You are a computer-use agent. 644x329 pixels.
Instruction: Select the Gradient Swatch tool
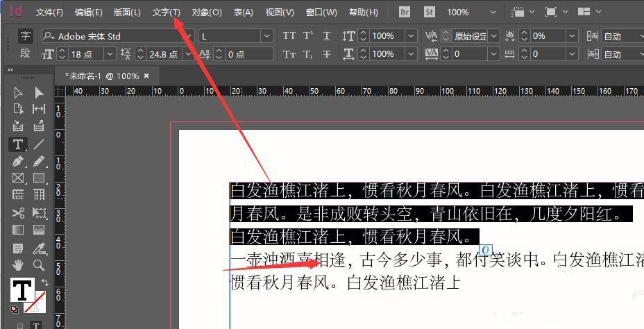(x=18, y=229)
